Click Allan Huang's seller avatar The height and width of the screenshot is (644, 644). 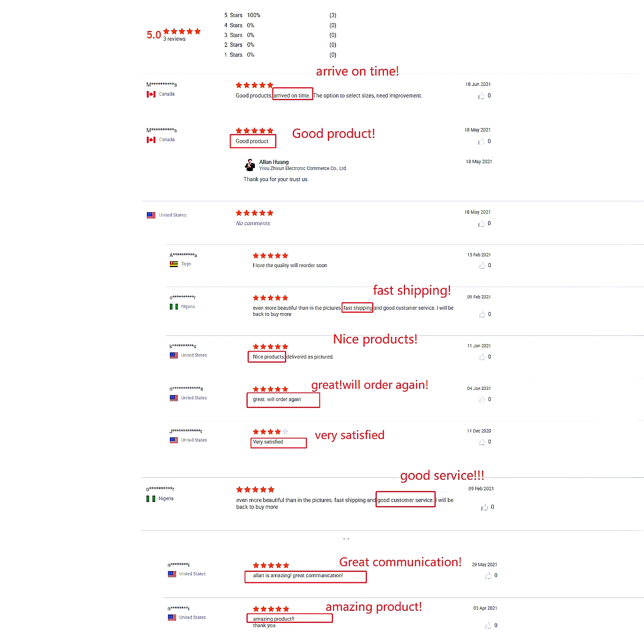[x=250, y=165]
